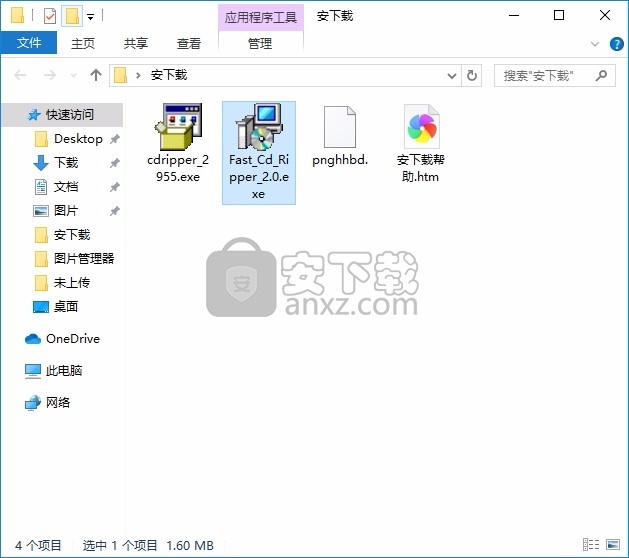This screenshot has width=629, height=558.
Task: Open 下载 in the sidebar
Action: tap(56, 163)
